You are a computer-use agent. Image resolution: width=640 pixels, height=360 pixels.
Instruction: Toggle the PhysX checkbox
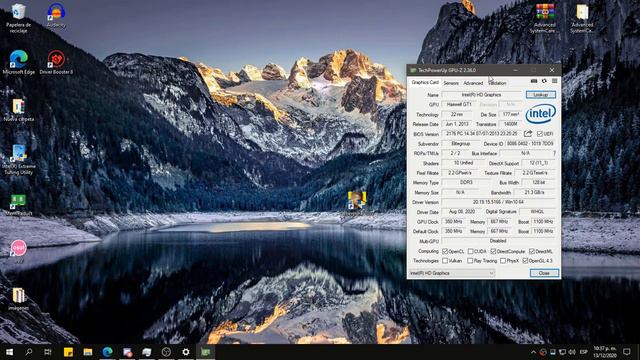click(503, 260)
